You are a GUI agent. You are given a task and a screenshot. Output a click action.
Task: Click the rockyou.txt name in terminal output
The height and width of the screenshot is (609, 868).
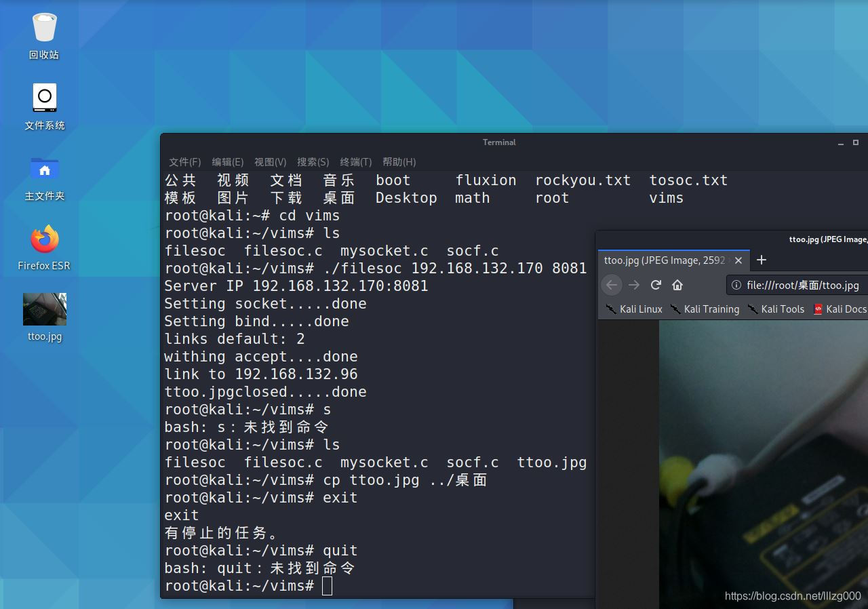click(x=583, y=180)
